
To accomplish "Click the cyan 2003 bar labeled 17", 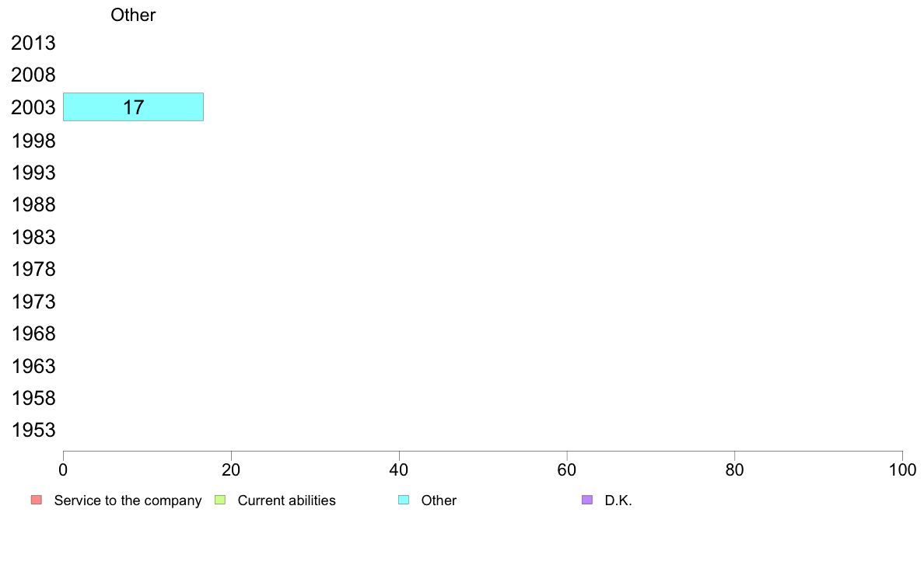I will tap(133, 106).
